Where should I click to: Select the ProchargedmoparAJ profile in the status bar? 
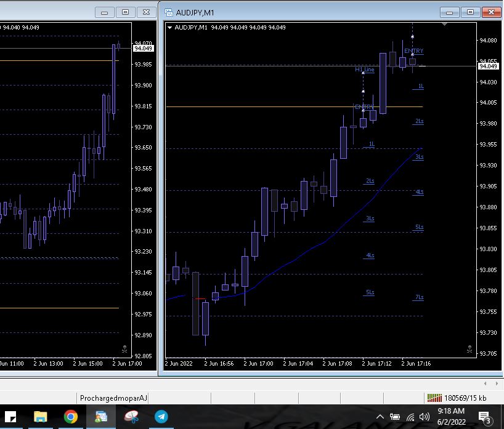pyautogui.click(x=113, y=398)
